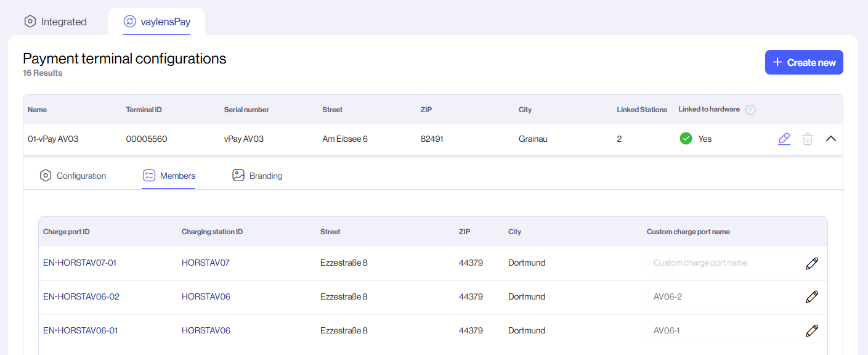Switch to the Members tab
Screen dimensions: 868x355
coord(169,176)
